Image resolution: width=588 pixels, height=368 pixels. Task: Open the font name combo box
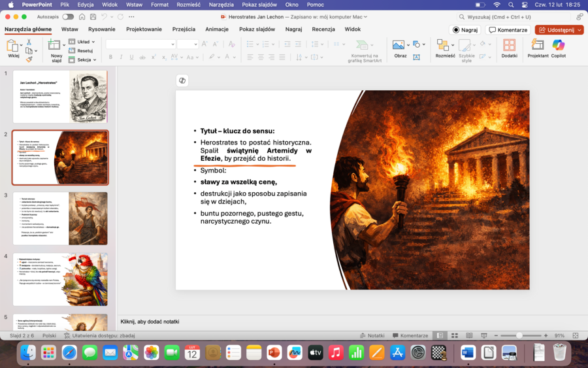pos(140,44)
